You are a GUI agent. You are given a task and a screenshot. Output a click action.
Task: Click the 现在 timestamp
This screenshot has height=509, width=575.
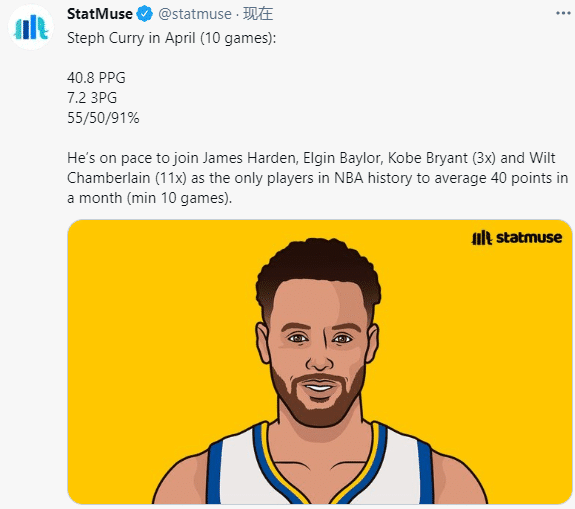[258, 14]
